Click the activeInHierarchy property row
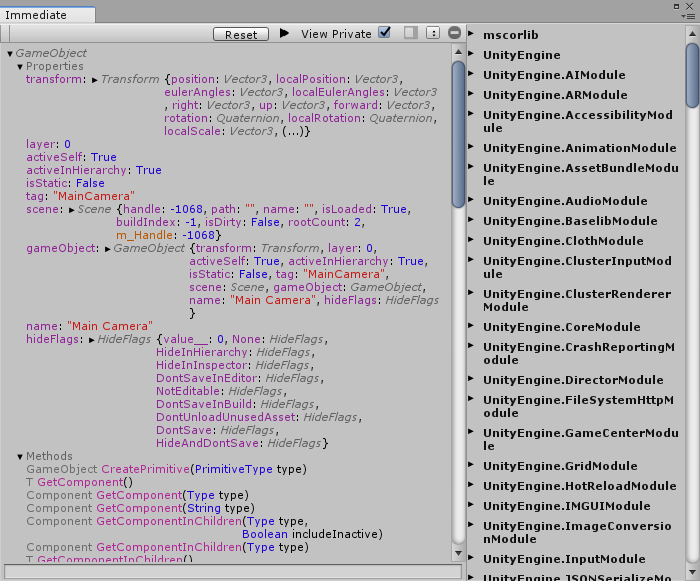 [x=94, y=170]
